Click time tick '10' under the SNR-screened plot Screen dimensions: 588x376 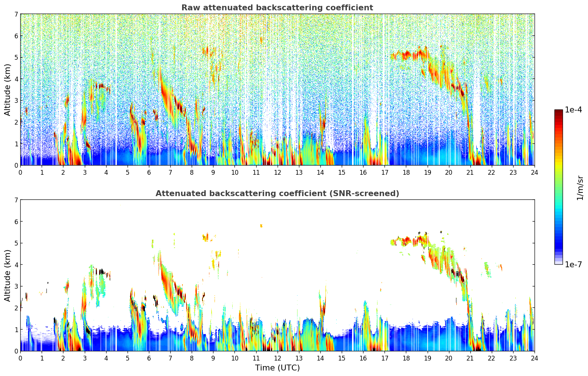[234, 358]
